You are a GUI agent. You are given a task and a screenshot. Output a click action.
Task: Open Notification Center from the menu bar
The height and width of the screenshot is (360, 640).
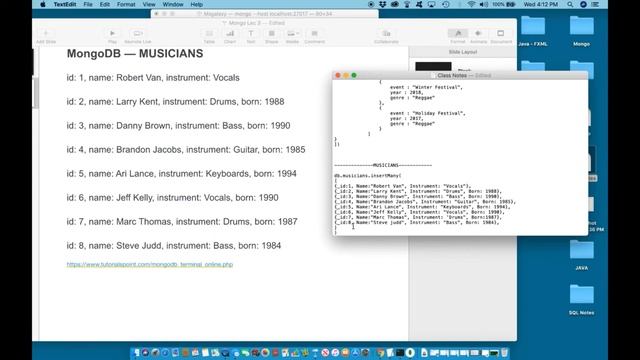596,4
